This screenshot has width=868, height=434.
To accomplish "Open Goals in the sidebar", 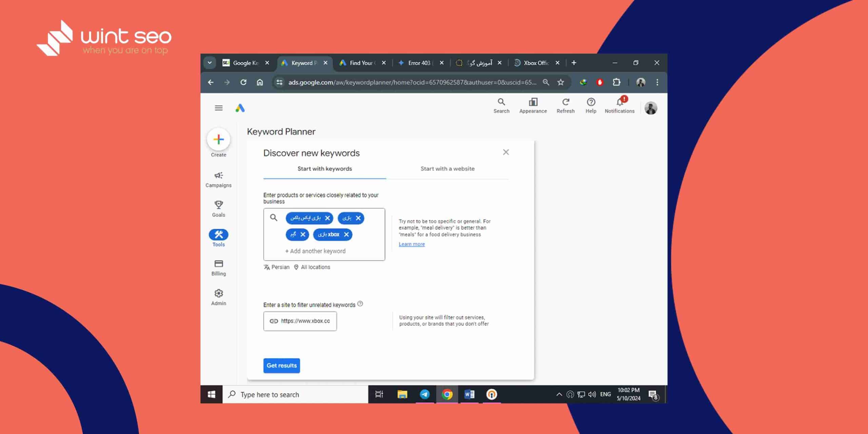I will 219,209.
